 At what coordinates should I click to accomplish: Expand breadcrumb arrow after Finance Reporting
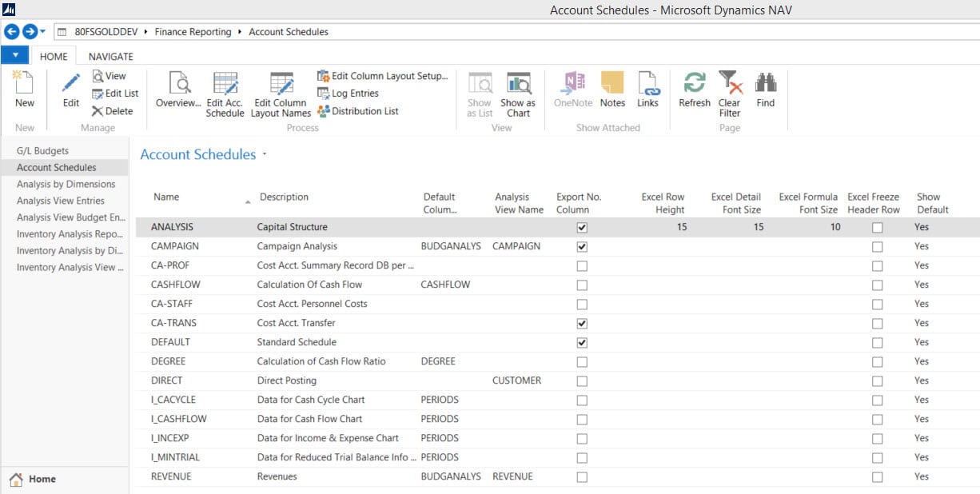[x=239, y=32]
